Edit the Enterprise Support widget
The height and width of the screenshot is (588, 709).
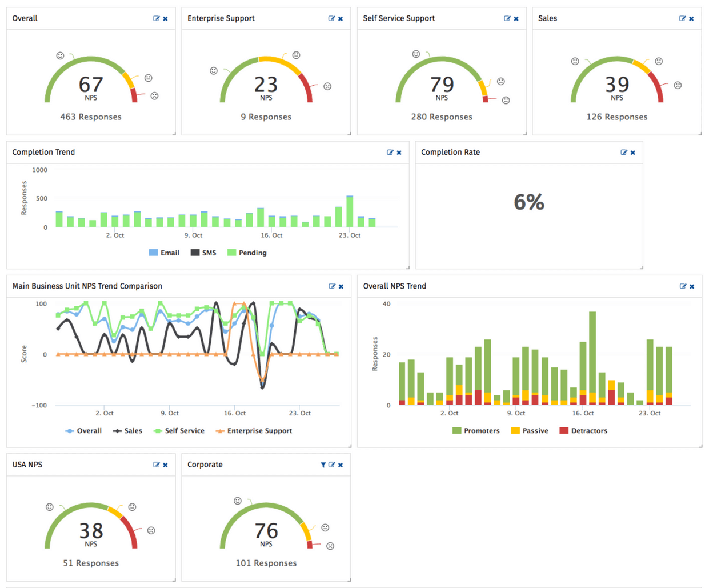click(332, 19)
